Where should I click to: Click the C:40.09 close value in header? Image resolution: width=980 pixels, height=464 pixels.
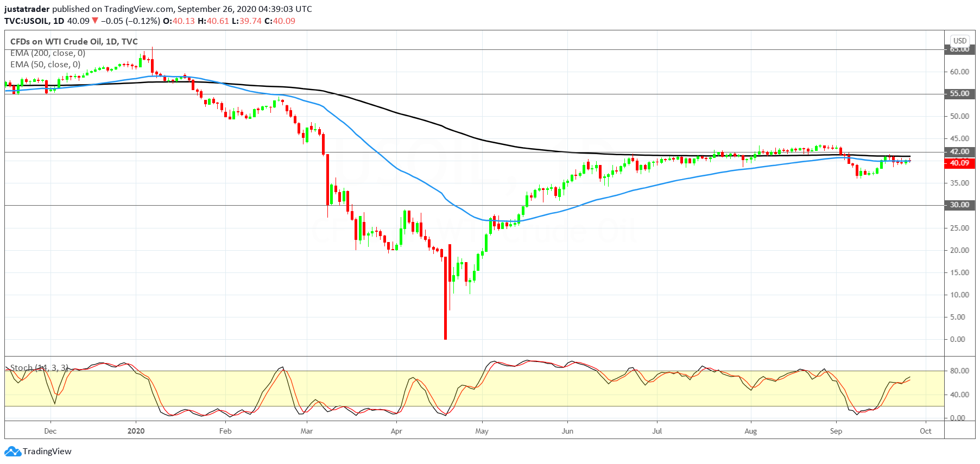pyautogui.click(x=280, y=21)
